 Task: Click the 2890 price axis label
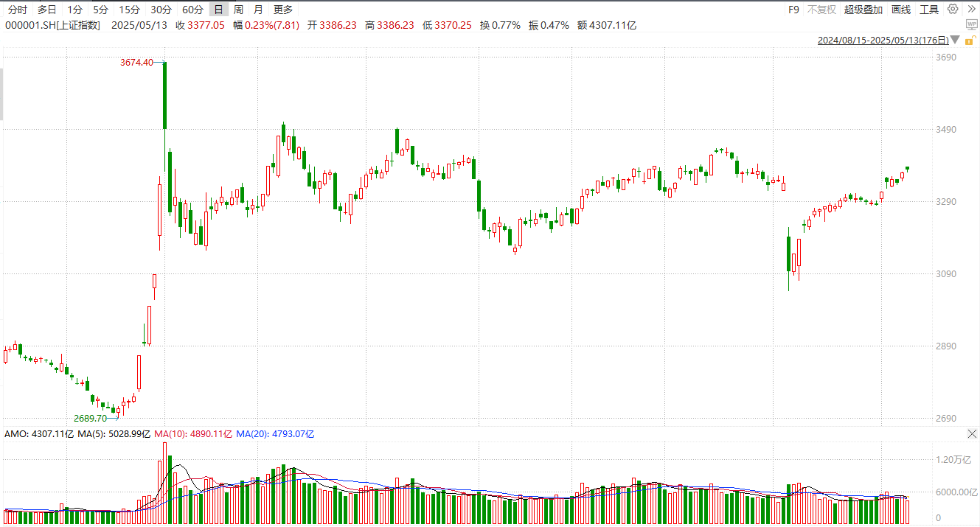pyautogui.click(x=946, y=346)
